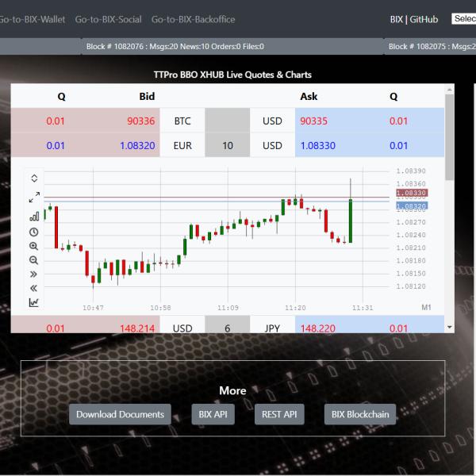Image resolution: width=476 pixels, height=476 pixels.
Task: Go to BIX Backoffice tab
Action: click(x=193, y=19)
